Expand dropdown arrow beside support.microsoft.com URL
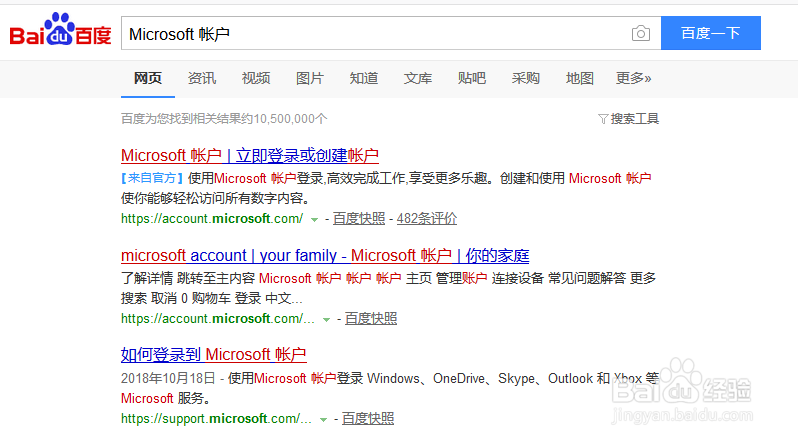Viewport: 798px width, 443px height. coord(323,420)
